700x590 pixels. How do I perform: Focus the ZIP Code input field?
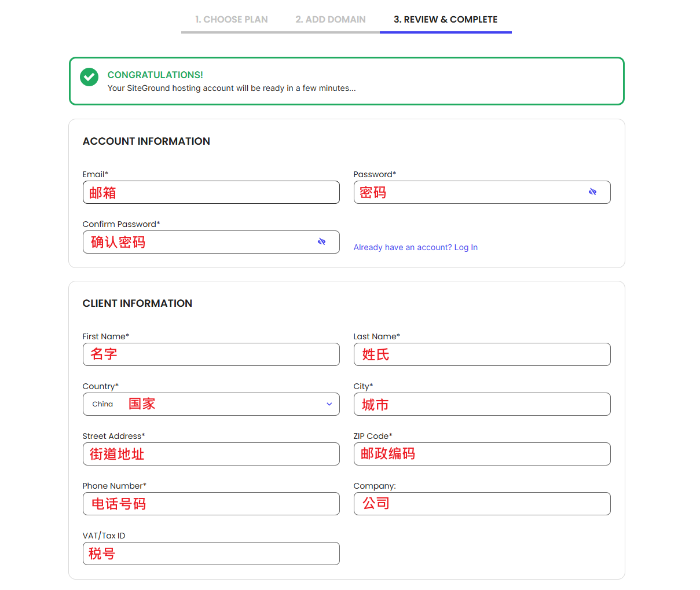click(482, 454)
